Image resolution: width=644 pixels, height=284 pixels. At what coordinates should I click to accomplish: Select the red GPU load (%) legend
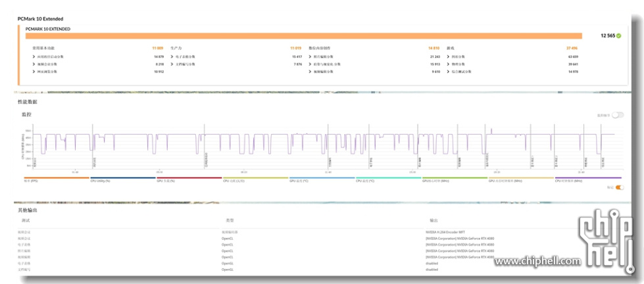tap(189, 179)
